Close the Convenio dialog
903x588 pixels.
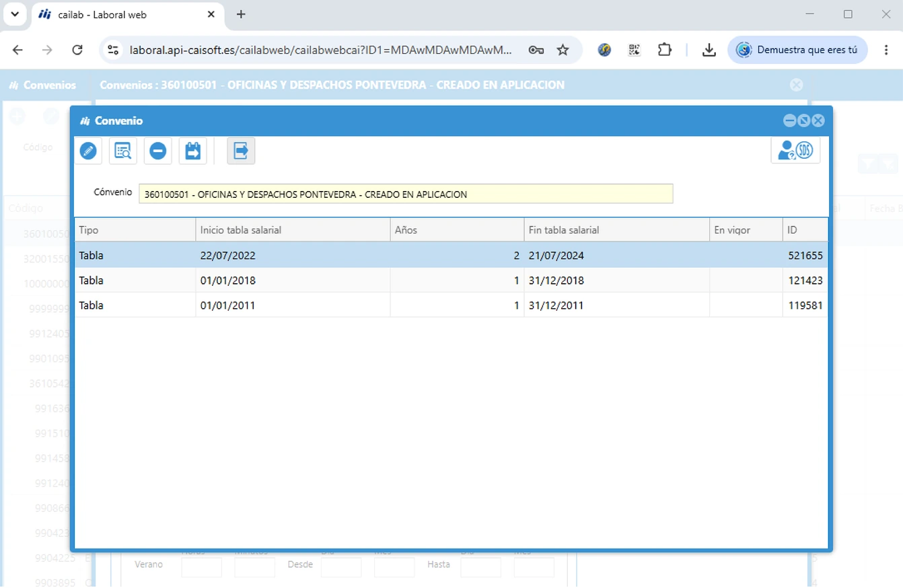tap(818, 120)
